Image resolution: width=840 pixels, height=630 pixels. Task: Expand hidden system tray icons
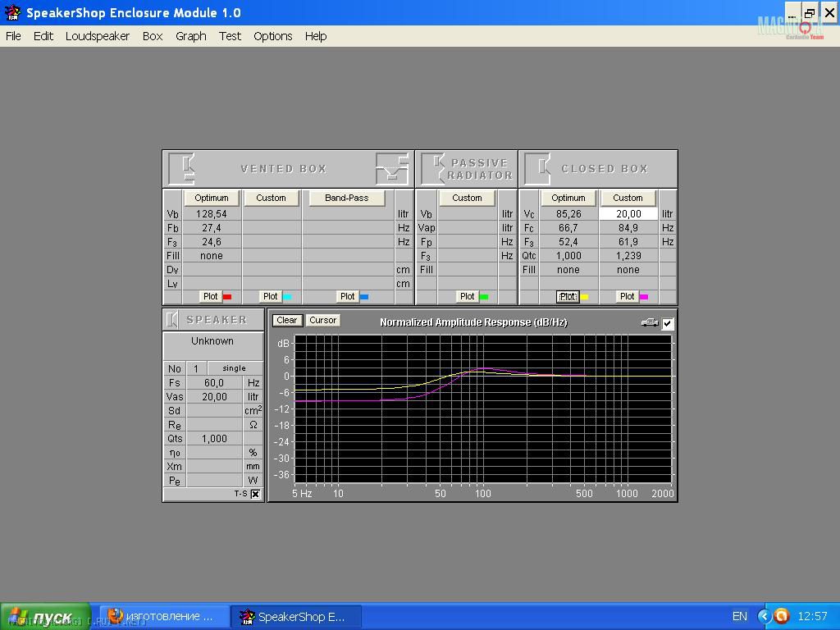tap(765, 617)
